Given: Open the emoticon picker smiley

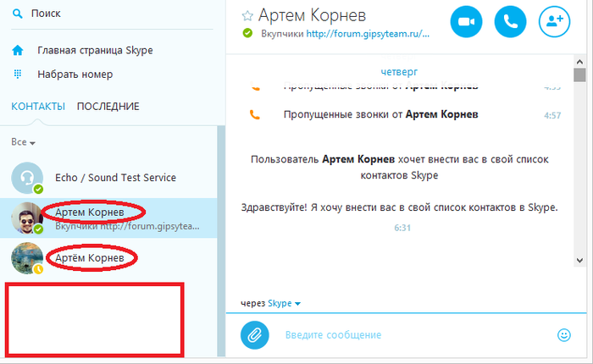Looking at the screenshot, I should (x=564, y=335).
